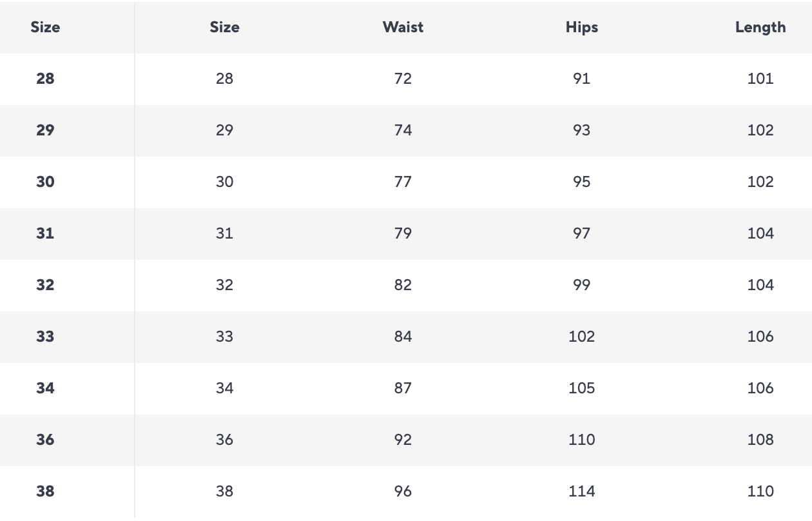Click waist value 96 in the size 38 row

pyautogui.click(x=403, y=491)
